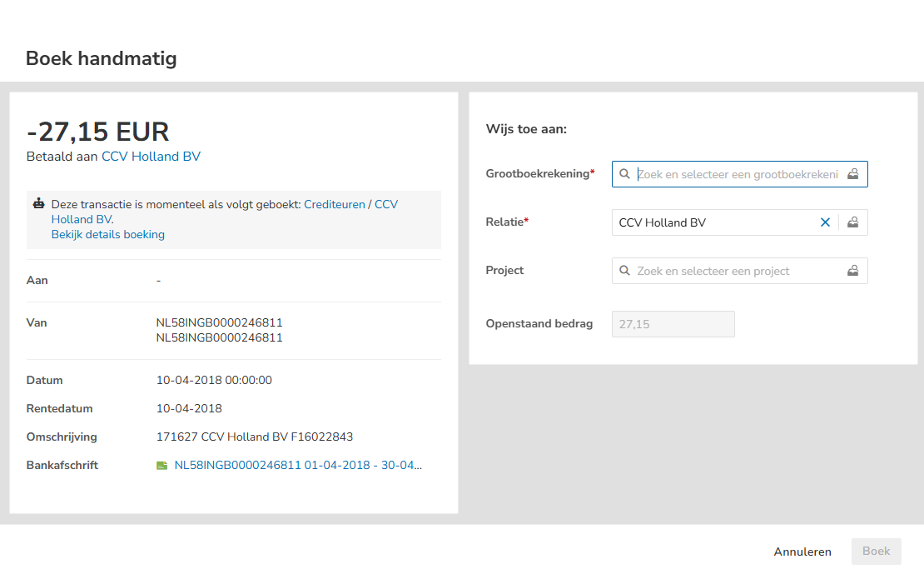Viewport: 924px width, 574px height.
Task: Click the robot icon in booking notice
Action: point(38,204)
